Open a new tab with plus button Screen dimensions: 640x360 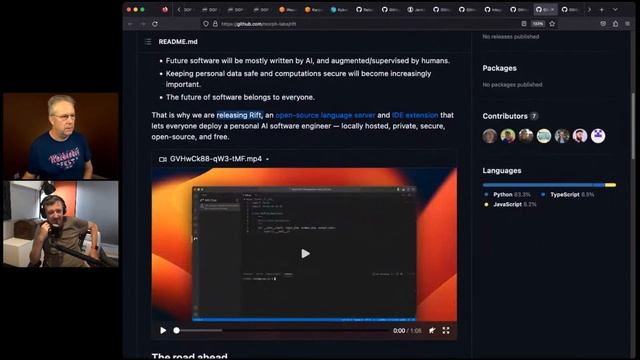point(602,9)
